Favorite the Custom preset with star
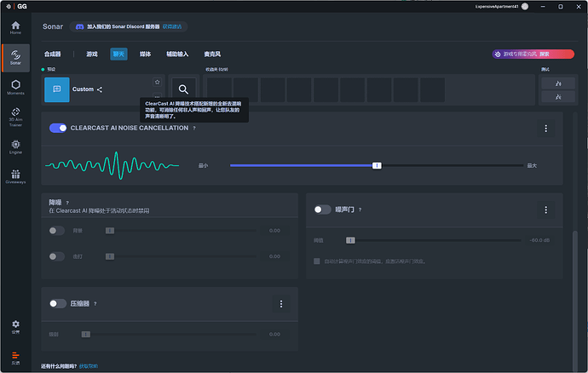The height and width of the screenshot is (373, 588). (x=157, y=83)
